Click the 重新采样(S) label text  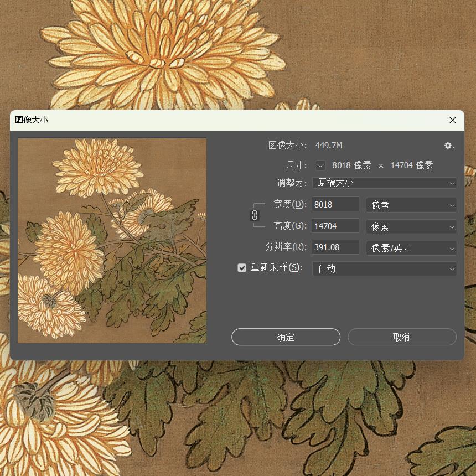[x=276, y=267]
